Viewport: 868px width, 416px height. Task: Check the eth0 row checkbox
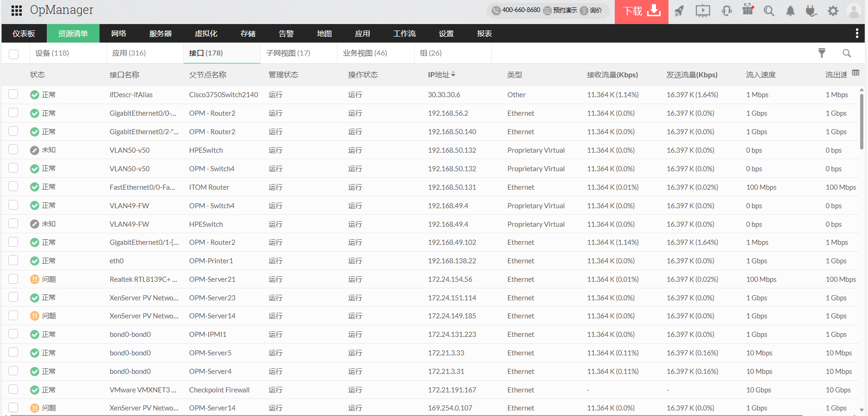point(13,260)
